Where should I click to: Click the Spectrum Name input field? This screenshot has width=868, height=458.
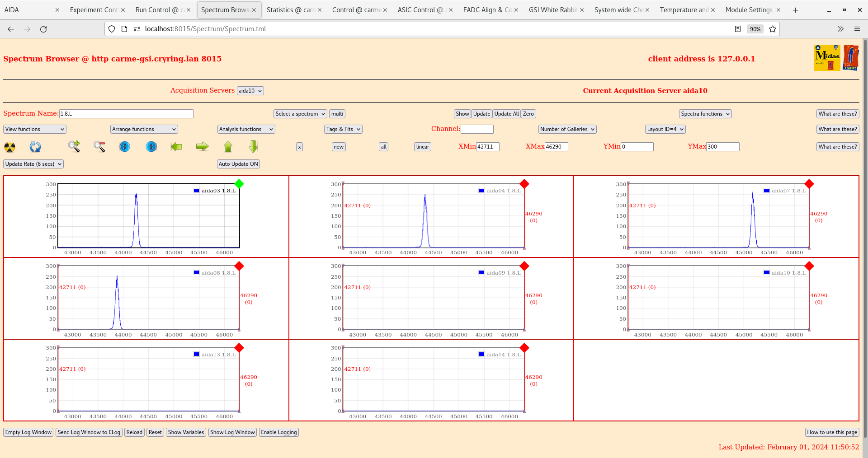[x=126, y=113]
